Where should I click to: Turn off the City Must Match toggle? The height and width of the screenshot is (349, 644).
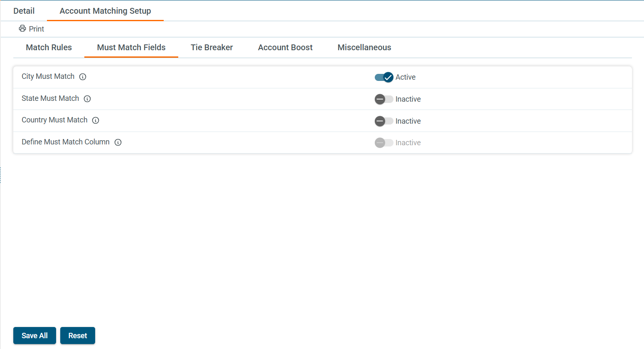[x=384, y=77]
